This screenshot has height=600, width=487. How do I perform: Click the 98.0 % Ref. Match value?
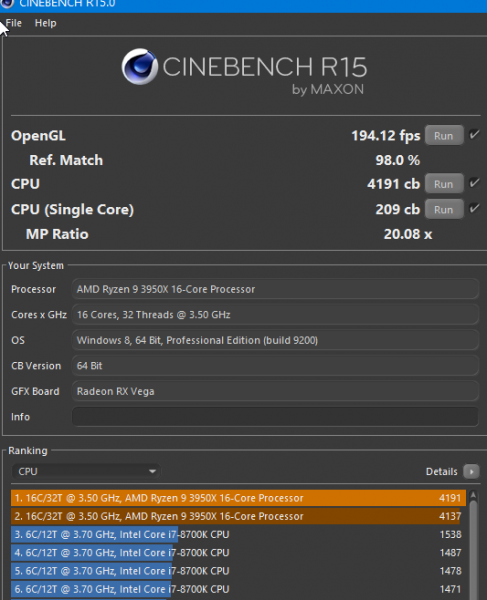[x=397, y=160]
